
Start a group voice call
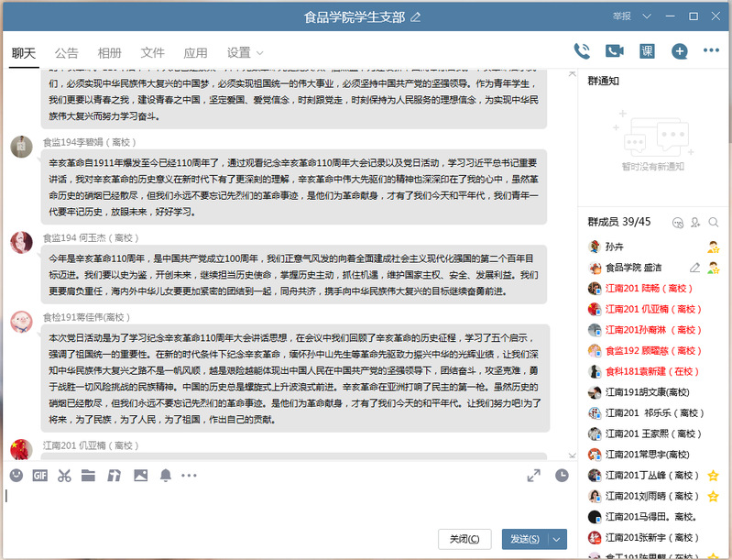[582, 51]
